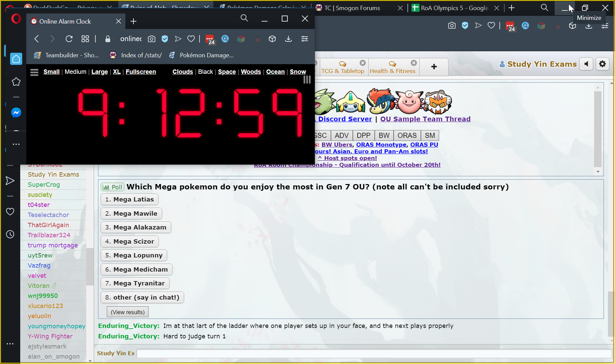Click the send-arrow icon in left sidebar
Screen dimensions: 615x364
tap(10, 181)
